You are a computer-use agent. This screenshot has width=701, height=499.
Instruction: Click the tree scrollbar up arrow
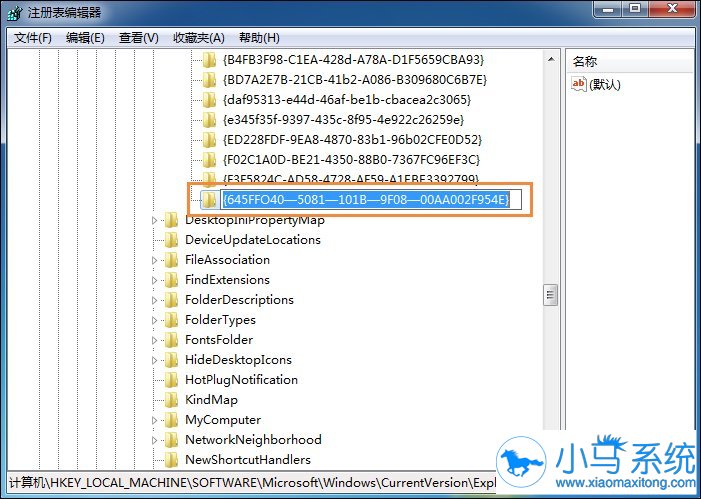tap(551, 59)
